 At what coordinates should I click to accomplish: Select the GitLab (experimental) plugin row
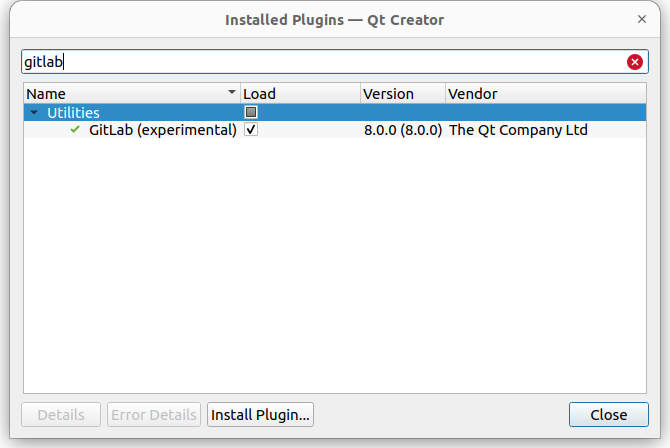[163, 130]
